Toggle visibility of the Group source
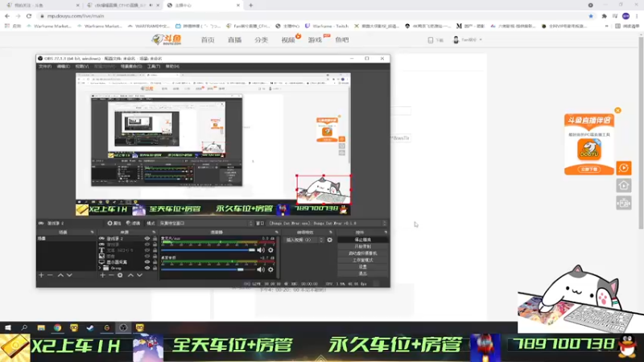The width and height of the screenshot is (644, 362). 147,268
